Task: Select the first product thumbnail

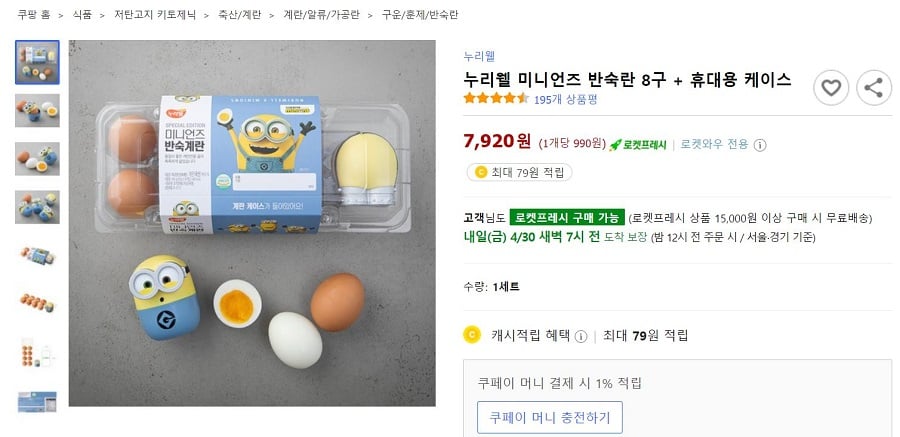Action: tap(37, 62)
